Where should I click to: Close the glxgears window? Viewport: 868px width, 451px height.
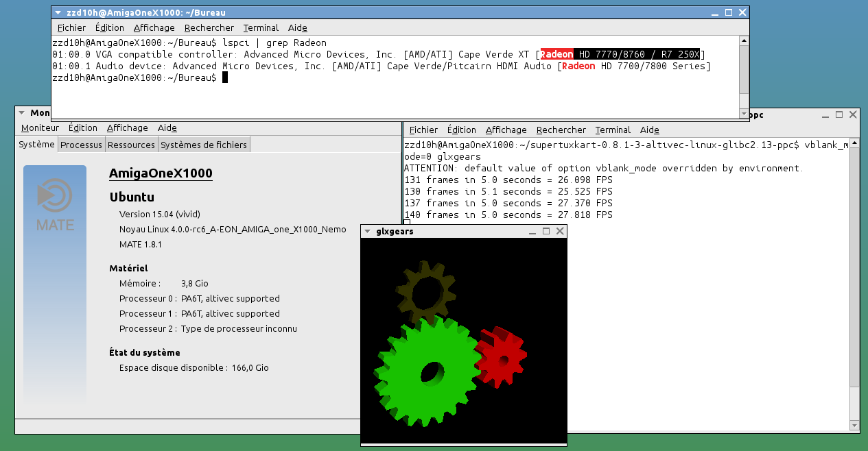(x=560, y=232)
